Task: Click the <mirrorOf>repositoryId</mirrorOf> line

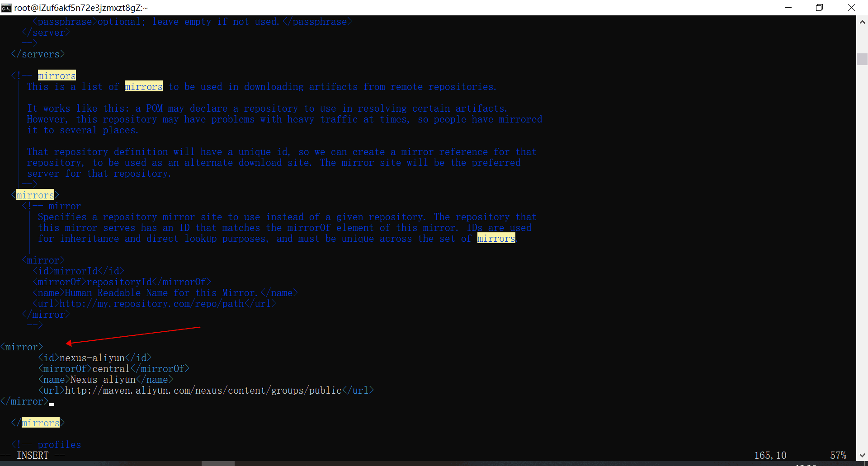Action: pyautogui.click(x=122, y=282)
